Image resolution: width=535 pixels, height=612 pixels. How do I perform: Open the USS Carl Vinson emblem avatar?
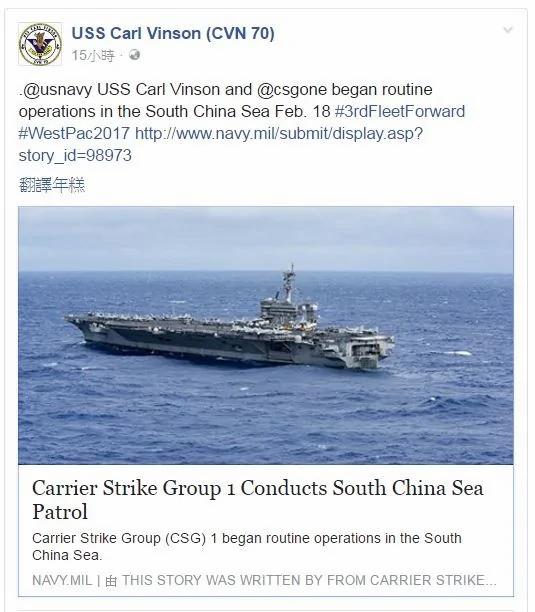40,44
